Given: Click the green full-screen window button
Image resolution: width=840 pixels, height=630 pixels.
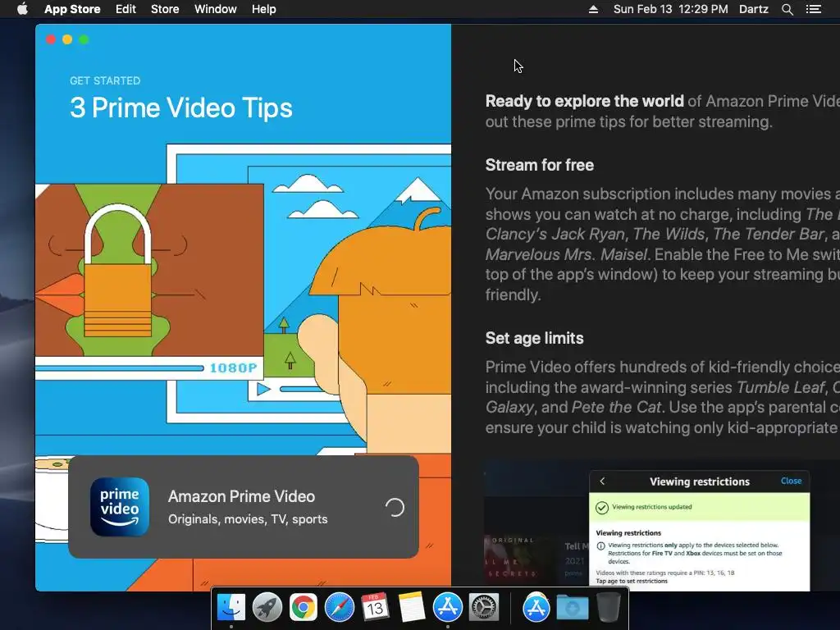Looking at the screenshot, I should click(x=84, y=39).
